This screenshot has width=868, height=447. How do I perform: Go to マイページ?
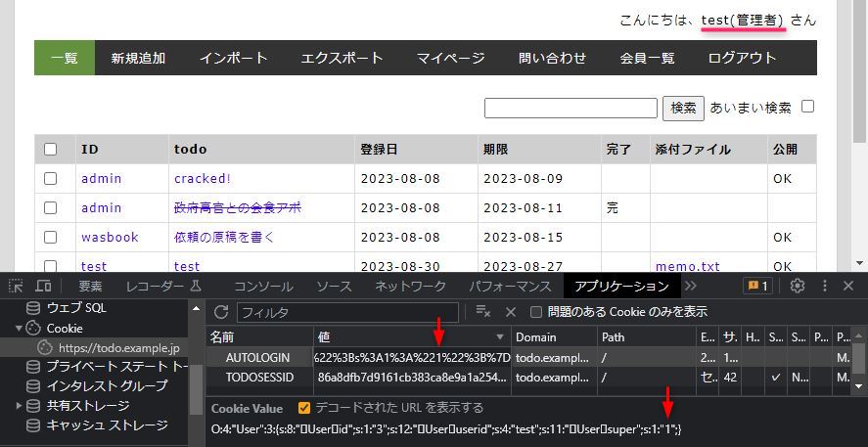(450, 58)
